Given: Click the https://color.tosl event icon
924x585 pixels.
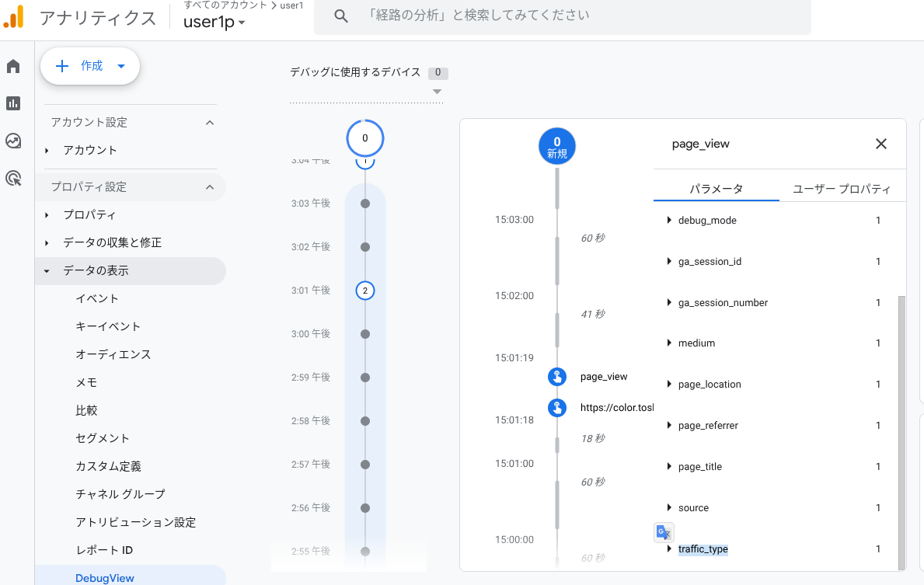Looking at the screenshot, I should point(557,408).
